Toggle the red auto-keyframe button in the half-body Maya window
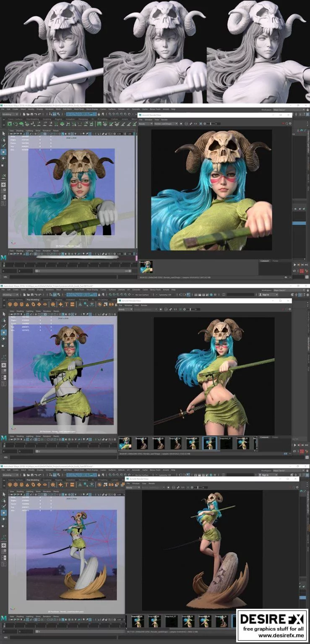 (x=302, y=452)
